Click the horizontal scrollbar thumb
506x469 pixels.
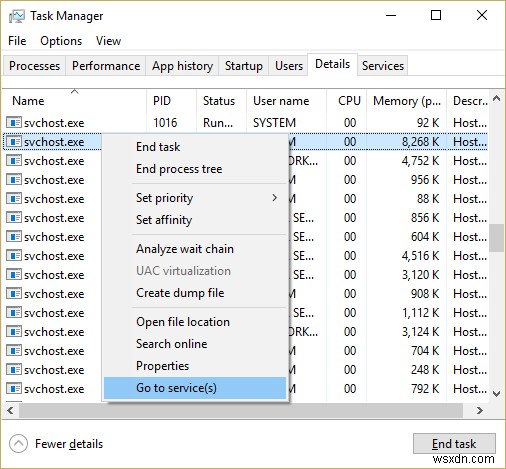[241, 410]
